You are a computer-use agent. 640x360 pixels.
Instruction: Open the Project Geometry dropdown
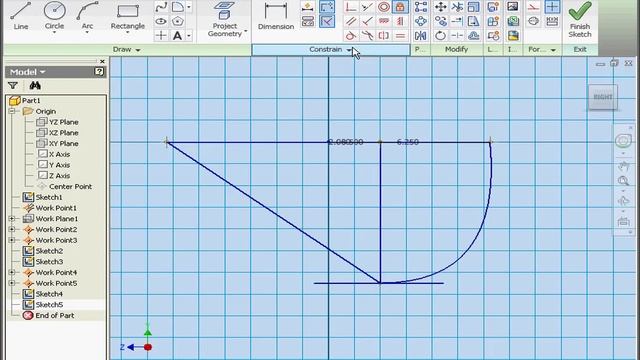pos(246,31)
